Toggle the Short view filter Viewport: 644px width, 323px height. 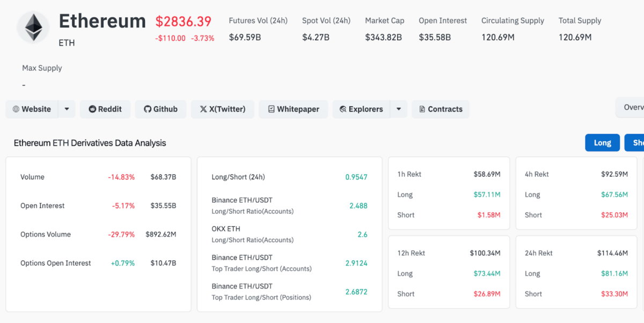pyautogui.click(x=636, y=142)
